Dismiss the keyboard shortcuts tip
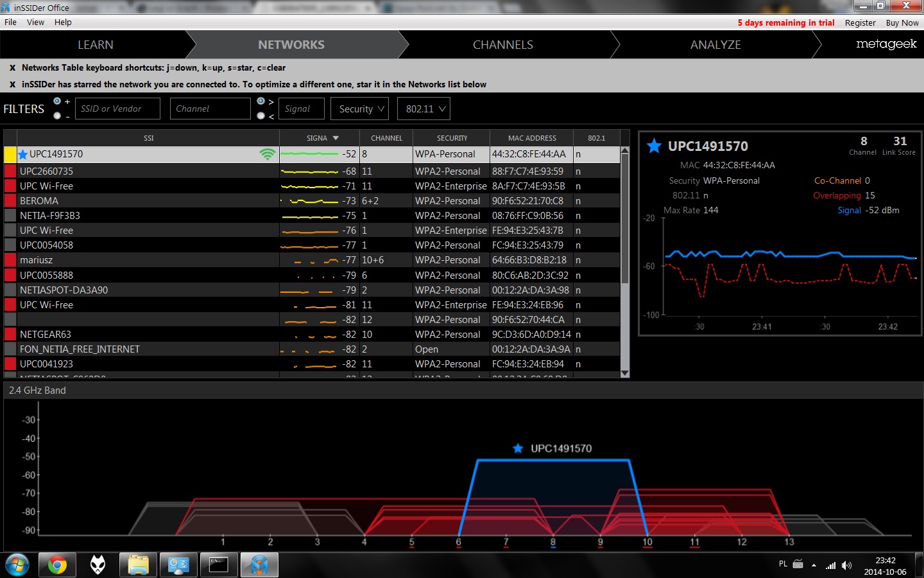Screen dimensions: 924x578 (12, 67)
